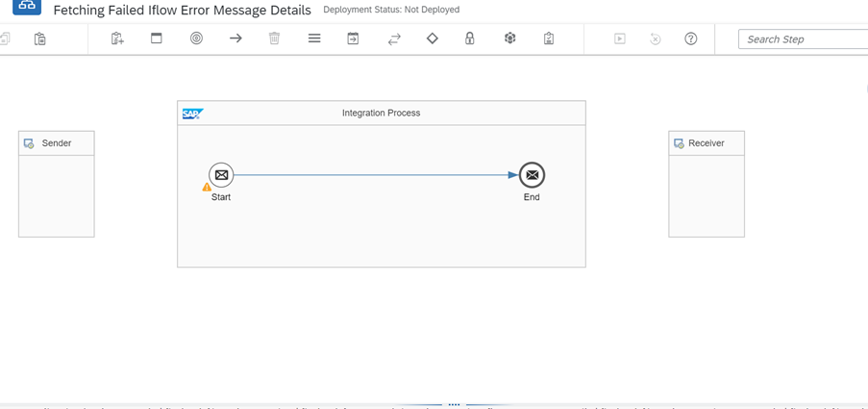Open the Routing diamond icon
Image resolution: width=868 pixels, height=409 pixels.
[x=433, y=38]
